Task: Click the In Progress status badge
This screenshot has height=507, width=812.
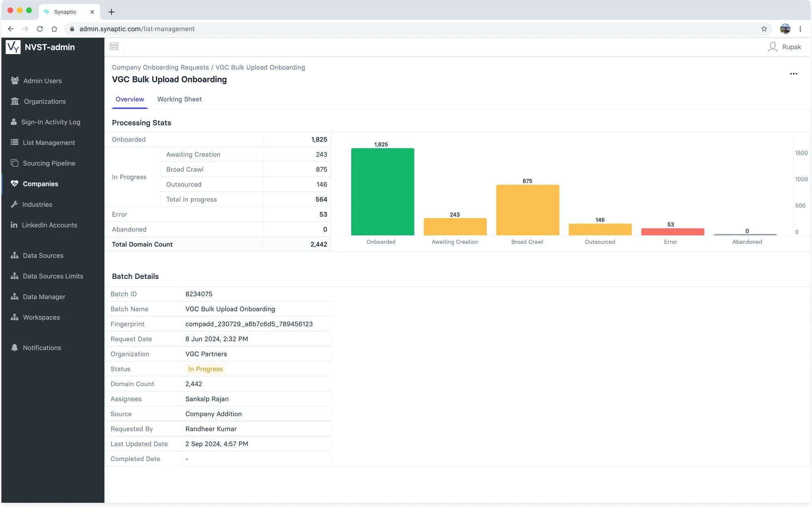Action: (x=205, y=369)
